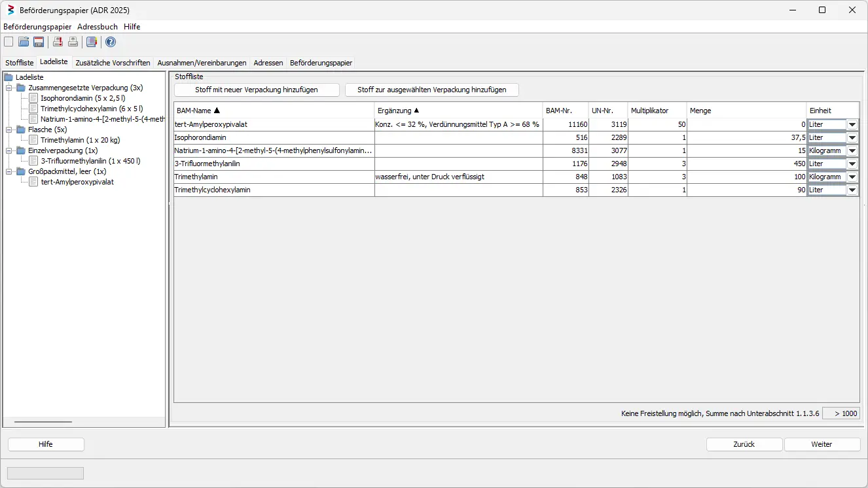The image size is (868, 488).
Task: Click the horizontal scrollbar of the Ladeliste tree
Action: click(43, 422)
